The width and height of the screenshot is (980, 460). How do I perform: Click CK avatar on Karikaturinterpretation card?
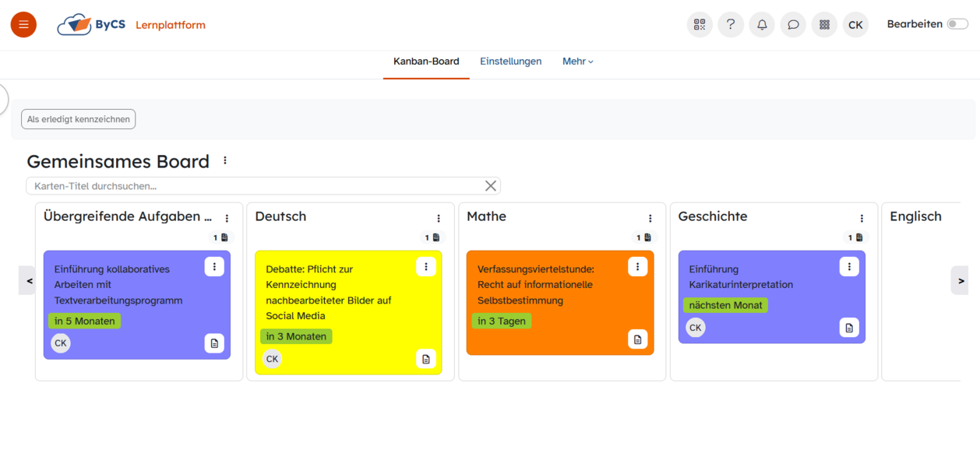(696, 328)
